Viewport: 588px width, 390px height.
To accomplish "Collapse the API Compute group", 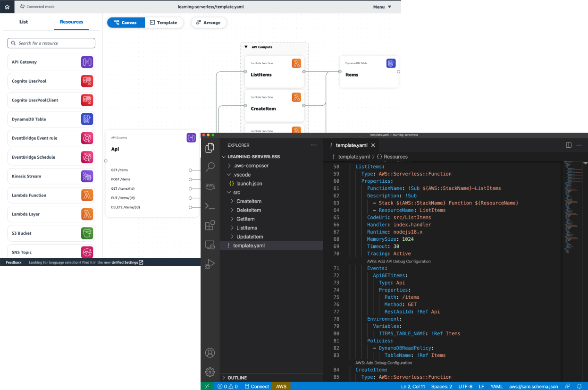I will 246,47.
